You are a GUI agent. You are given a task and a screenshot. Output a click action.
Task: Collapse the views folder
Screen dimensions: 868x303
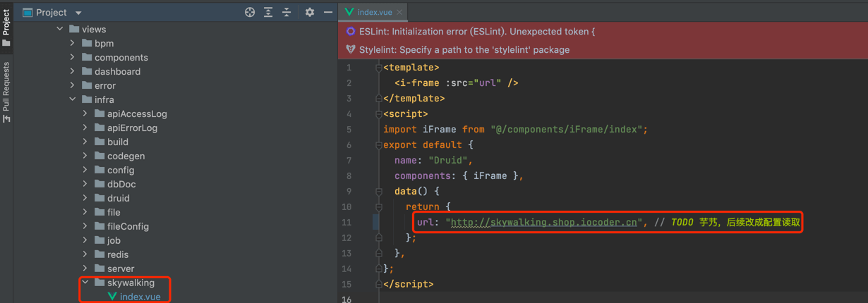[x=60, y=29]
